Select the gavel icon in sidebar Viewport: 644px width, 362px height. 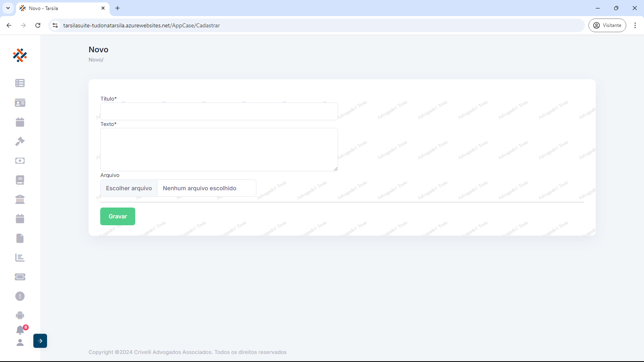20,141
